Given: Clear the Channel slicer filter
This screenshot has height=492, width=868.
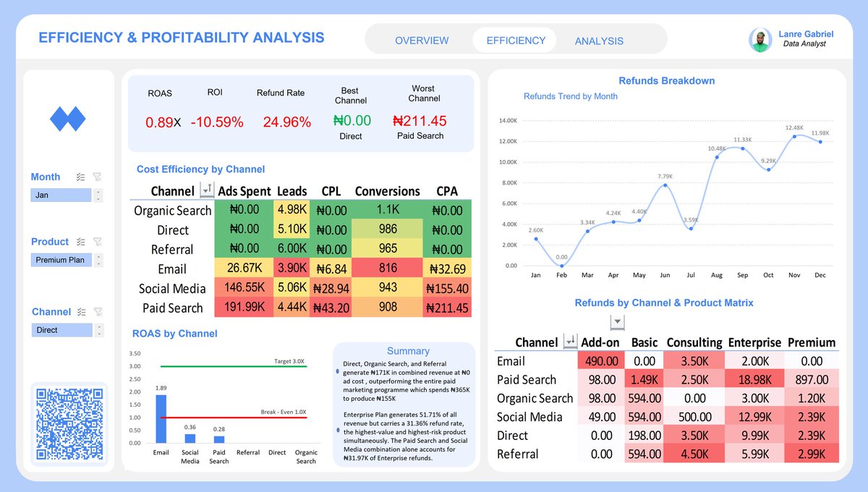Looking at the screenshot, I should [x=98, y=312].
